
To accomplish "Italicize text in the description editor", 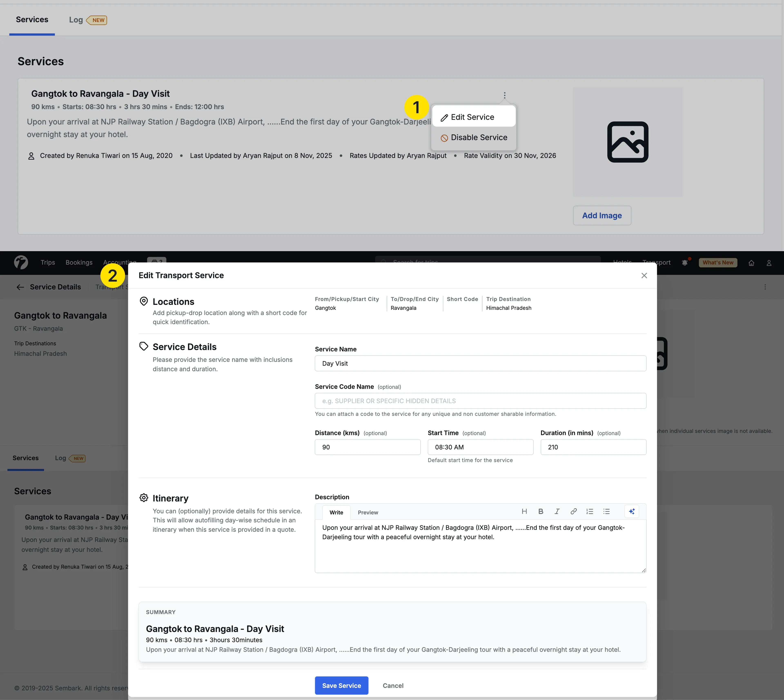I will coord(557,512).
